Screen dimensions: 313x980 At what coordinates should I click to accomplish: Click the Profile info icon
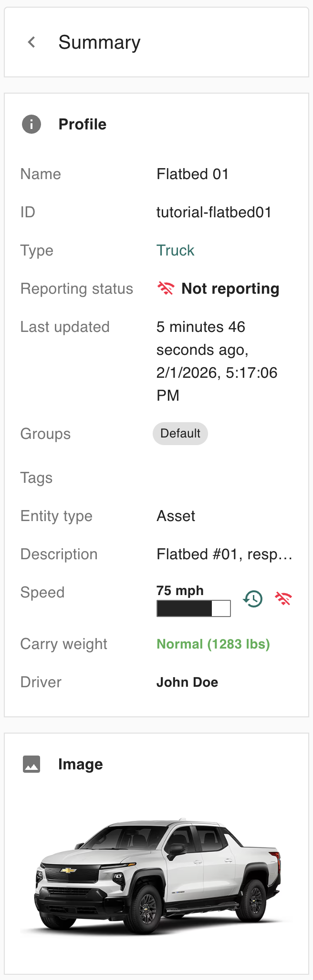click(31, 124)
